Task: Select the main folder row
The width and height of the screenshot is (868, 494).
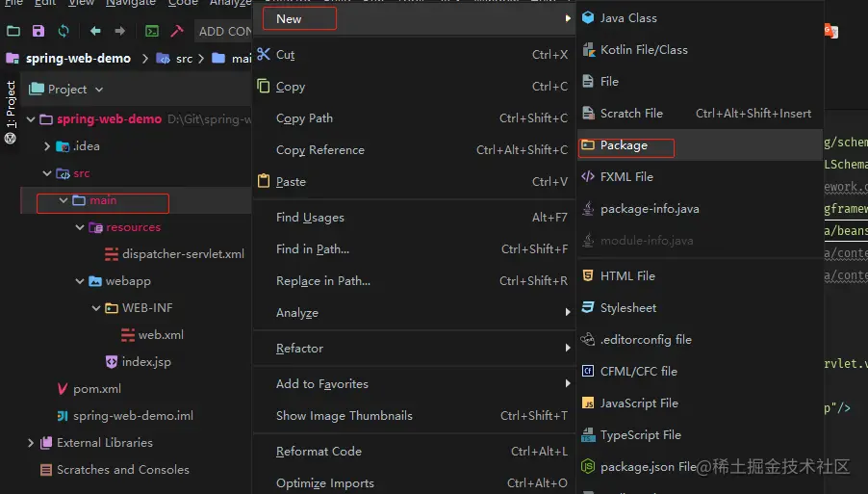Action: (136, 200)
